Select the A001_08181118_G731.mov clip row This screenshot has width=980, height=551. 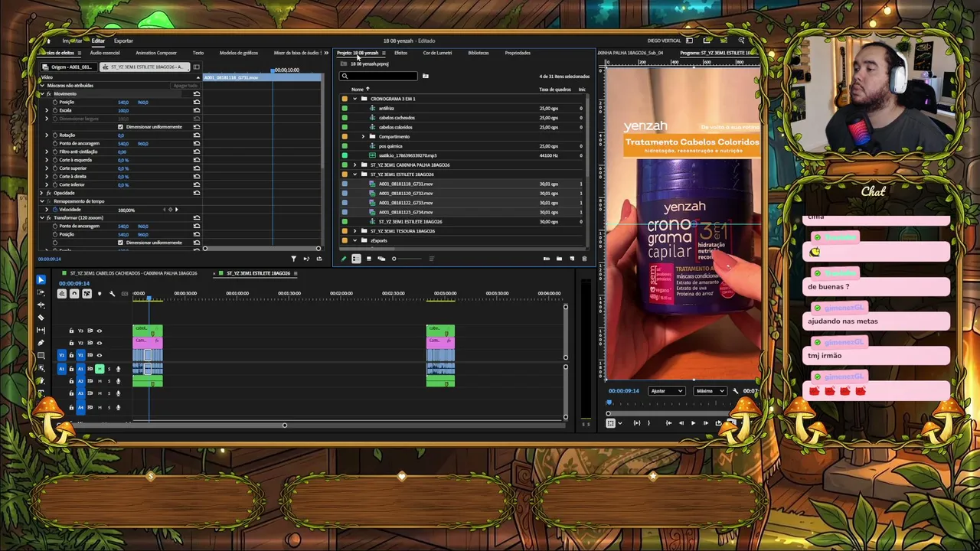465,184
